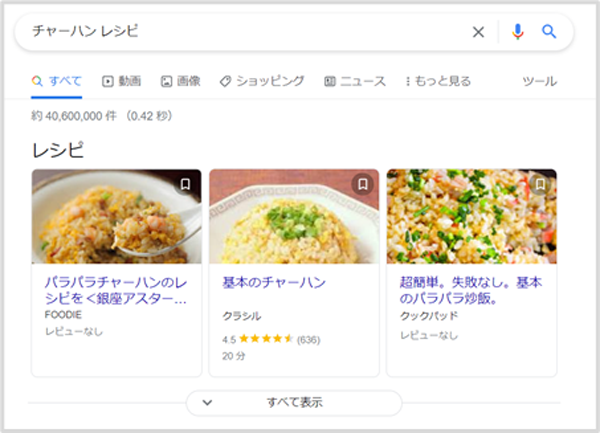
Task: Open the ツール search tools
Action: (540, 81)
